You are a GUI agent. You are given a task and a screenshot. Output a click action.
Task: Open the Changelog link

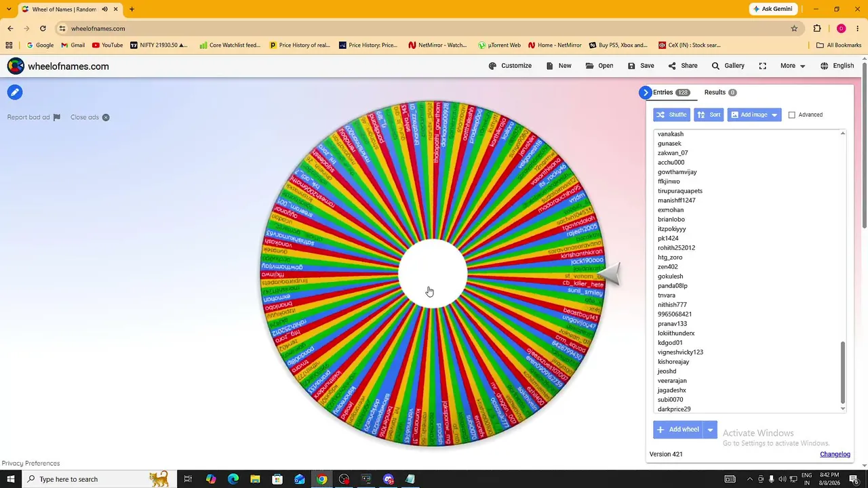[835, 454]
